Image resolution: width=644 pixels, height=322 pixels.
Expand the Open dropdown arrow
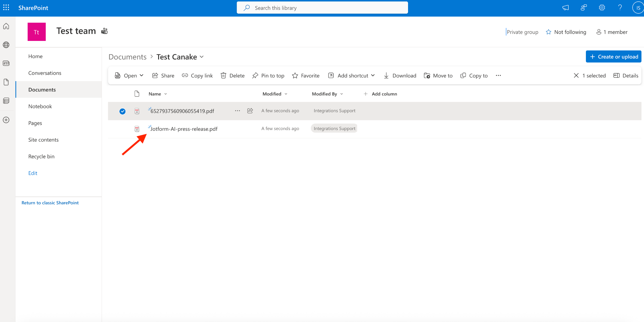point(142,76)
